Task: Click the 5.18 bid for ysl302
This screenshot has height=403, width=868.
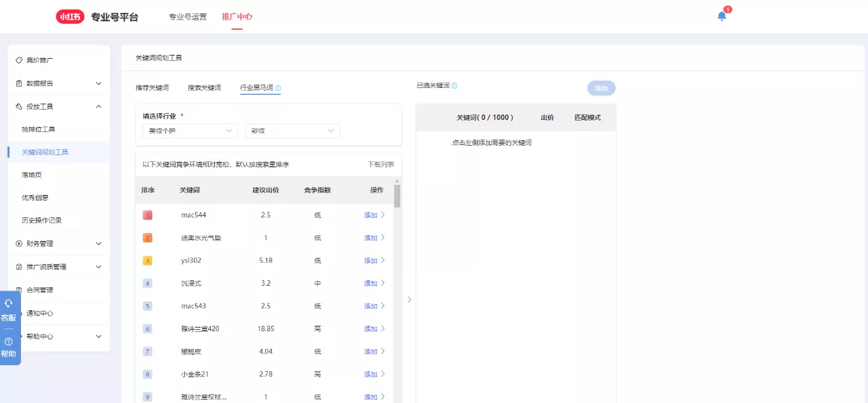Action: pos(266,261)
